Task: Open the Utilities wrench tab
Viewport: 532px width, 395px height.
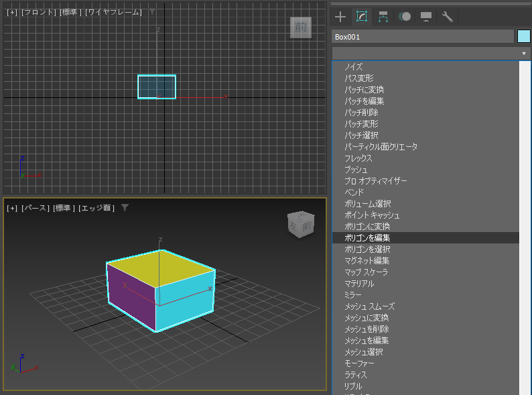Action: pyautogui.click(x=447, y=17)
